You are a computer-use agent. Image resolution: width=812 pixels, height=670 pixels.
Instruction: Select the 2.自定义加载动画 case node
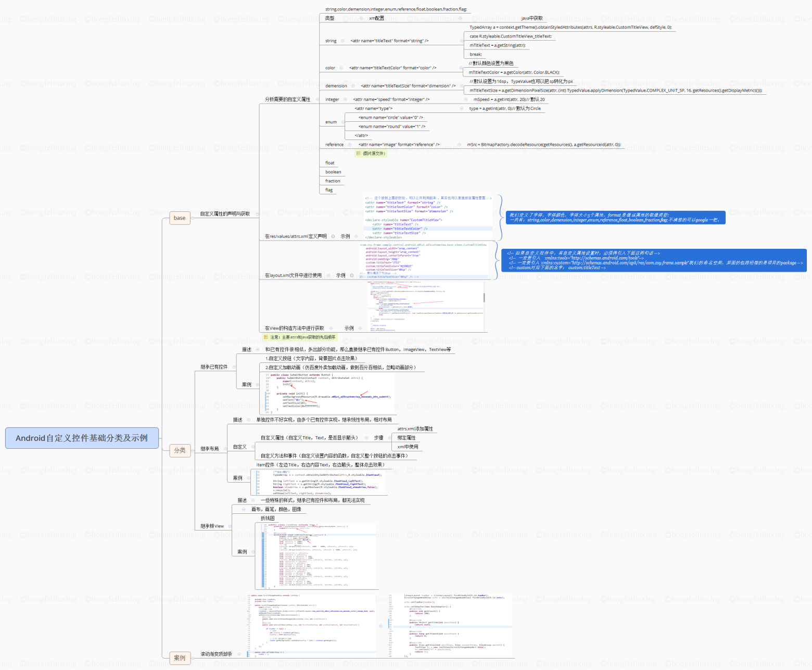coord(340,368)
